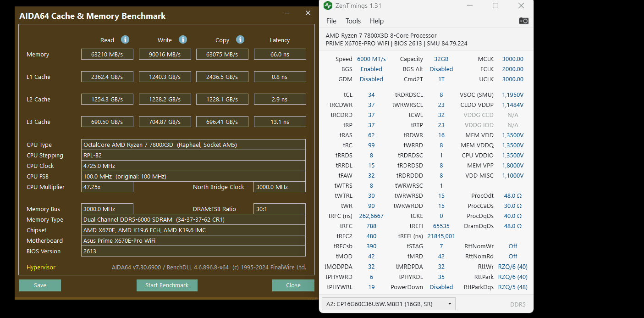Select L1 Cache write value 1240.3 GB/s
The image size is (644, 318).
(x=165, y=77)
